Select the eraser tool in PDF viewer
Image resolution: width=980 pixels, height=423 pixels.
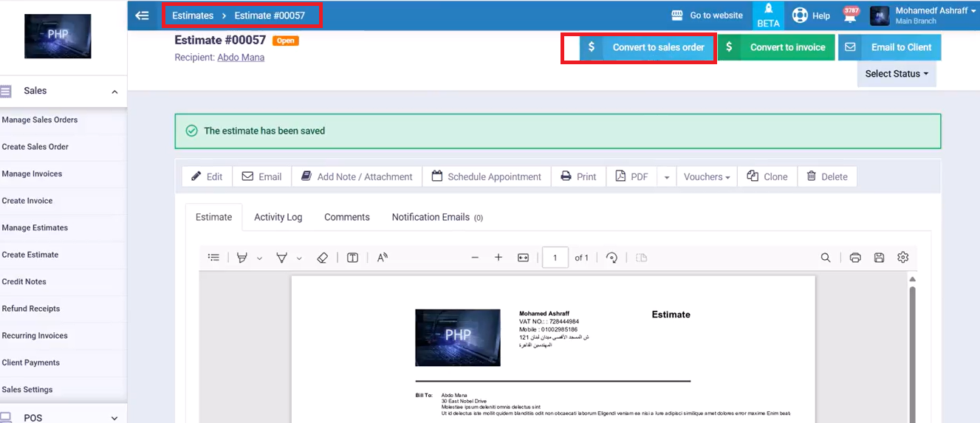tap(322, 258)
